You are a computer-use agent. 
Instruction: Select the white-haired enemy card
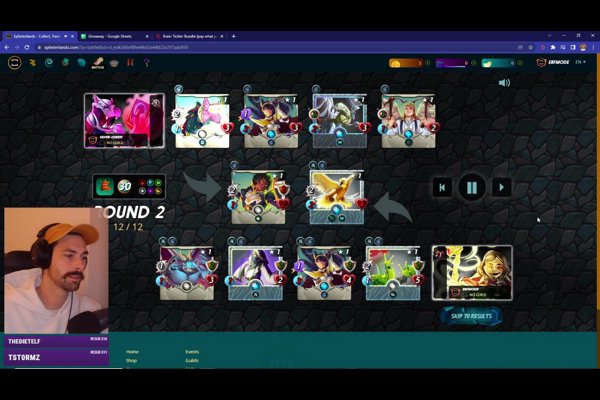tap(340, 121)
